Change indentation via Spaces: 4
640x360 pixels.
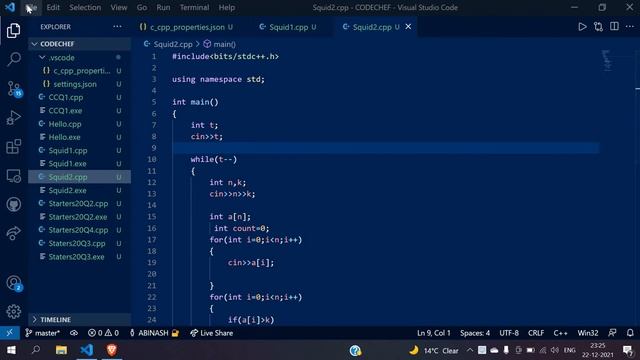(x=475, y=333)
